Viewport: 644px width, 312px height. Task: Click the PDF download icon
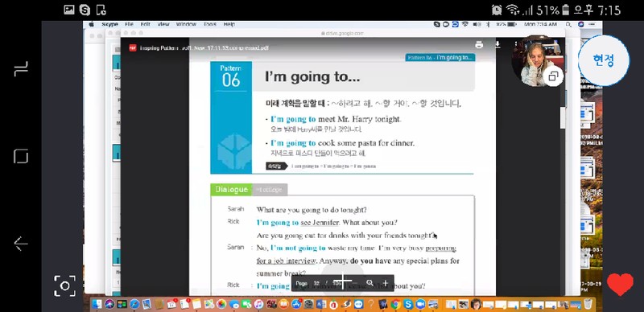point(497,44)
